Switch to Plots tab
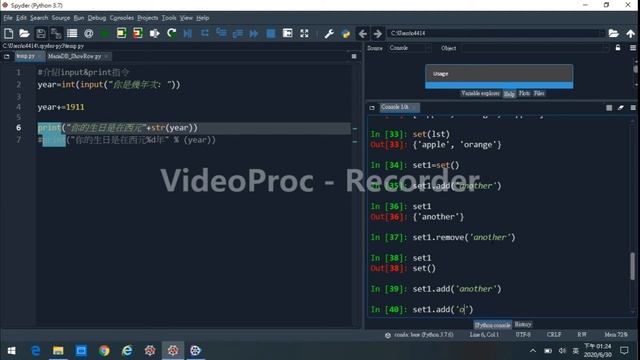The height and width of the screenshot is (360, 640). [x=524, y=93]
